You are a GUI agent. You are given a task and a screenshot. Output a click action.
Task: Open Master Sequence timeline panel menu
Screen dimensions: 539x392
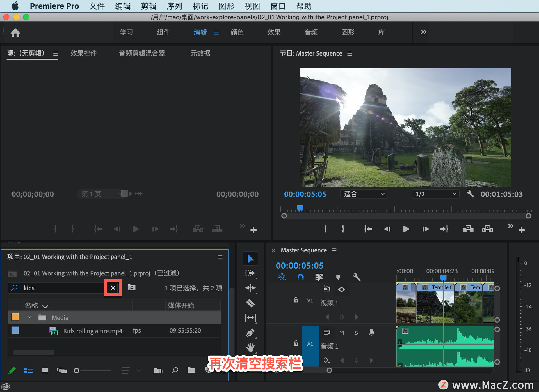[334, 250]
